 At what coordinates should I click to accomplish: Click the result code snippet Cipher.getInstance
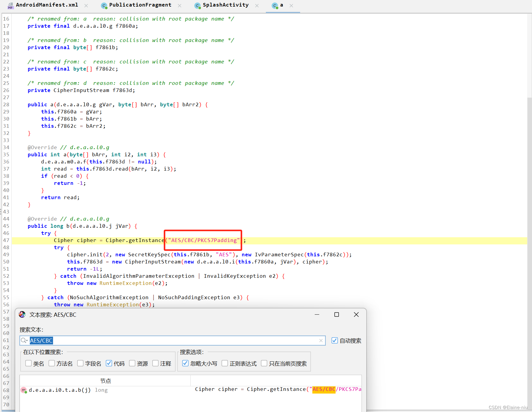click(x=278, y=389)
